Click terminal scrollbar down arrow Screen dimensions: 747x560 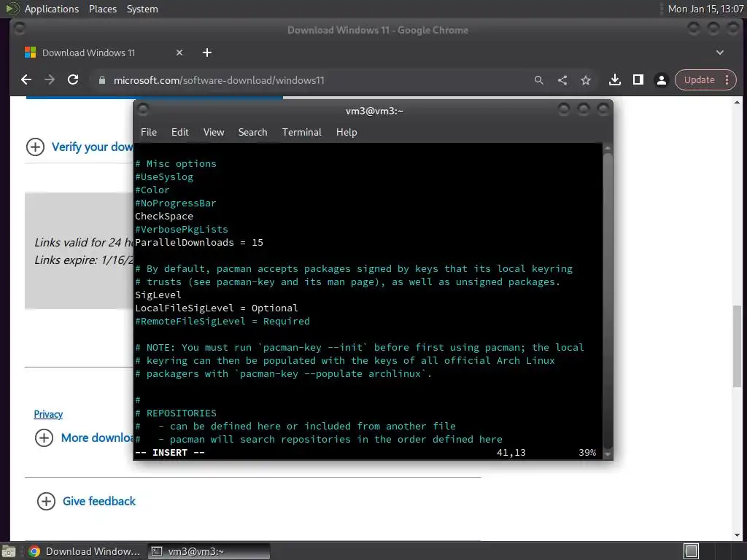tap(608, 454)
